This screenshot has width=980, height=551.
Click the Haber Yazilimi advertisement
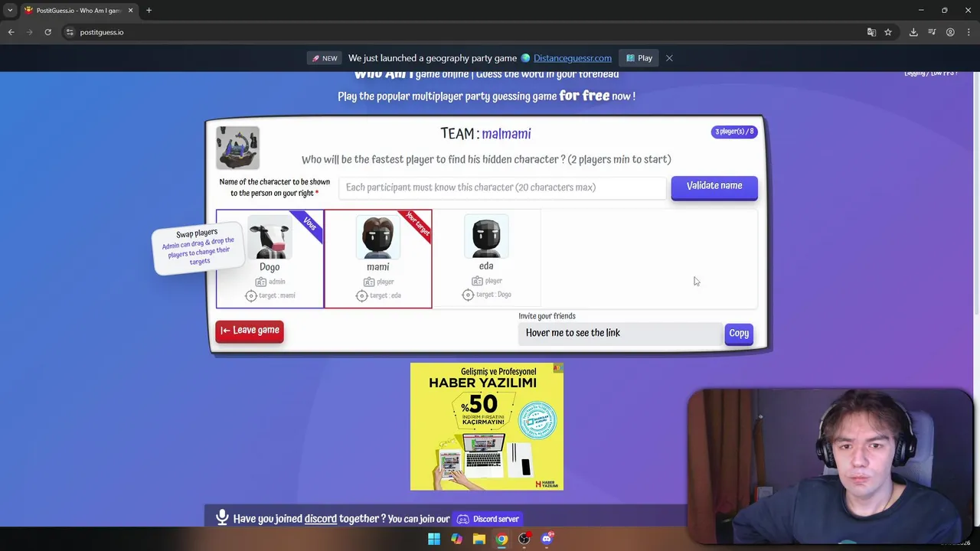pos(487,426)
